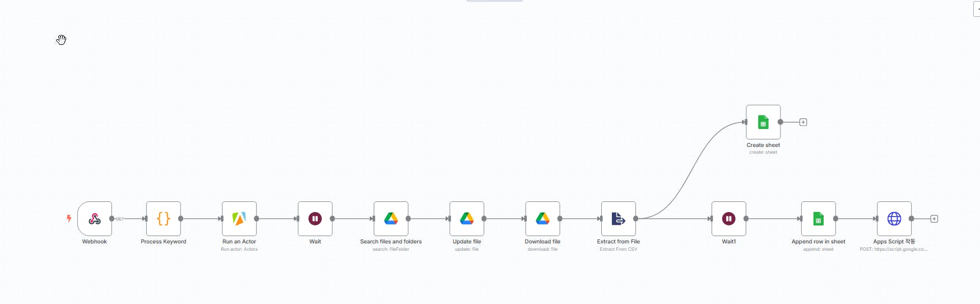Screen dimensions: 980x304
Task: Click the 'Run actor: Actors' subtitle
Action: tap(239, 249)
